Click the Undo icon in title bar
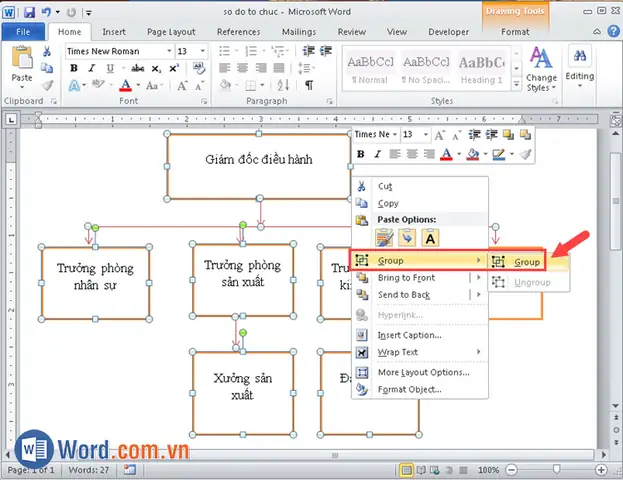The image size is (623, 480). pyautogui.click(x=46, y=12)
